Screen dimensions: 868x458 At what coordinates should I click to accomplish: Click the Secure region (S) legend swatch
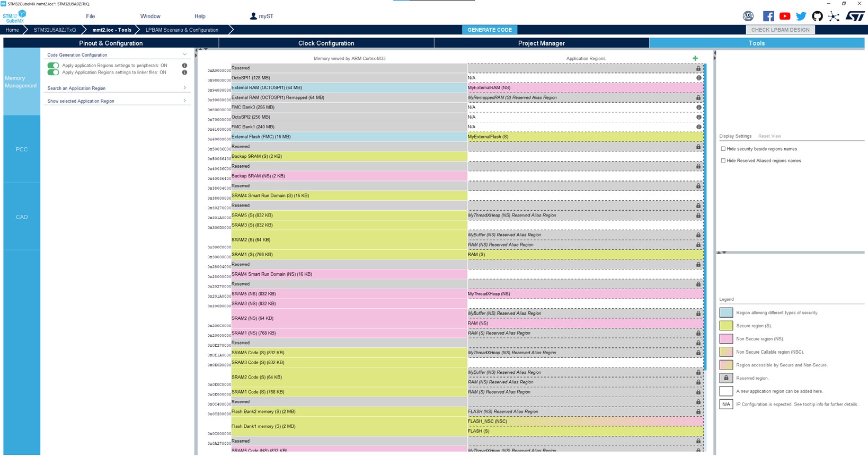click(x=726, y=326)
